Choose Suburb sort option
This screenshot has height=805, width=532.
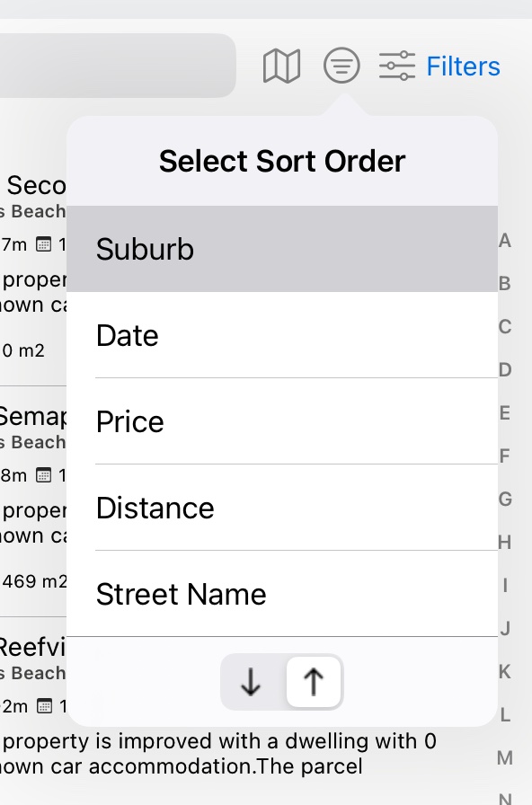click(x=282, y=249)
